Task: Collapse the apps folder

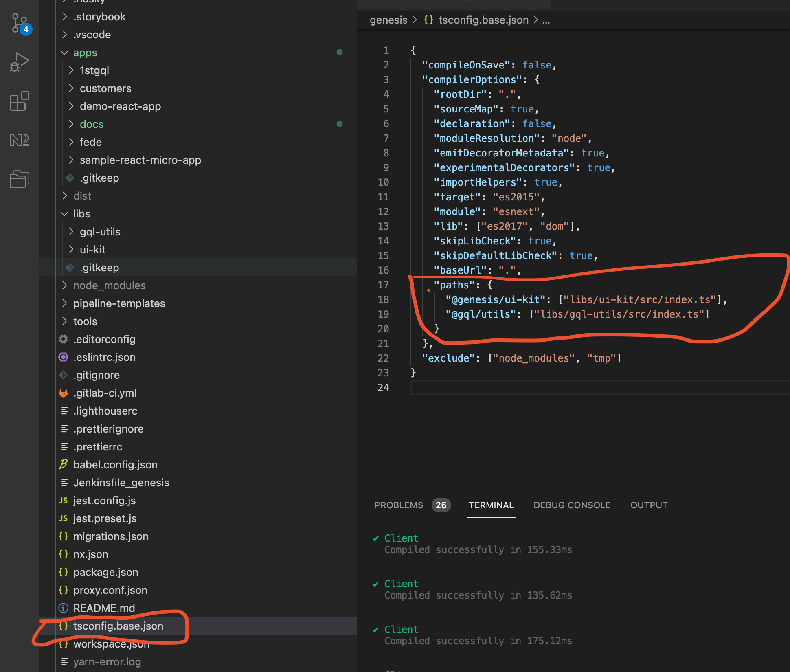Action: coord(64,52)
